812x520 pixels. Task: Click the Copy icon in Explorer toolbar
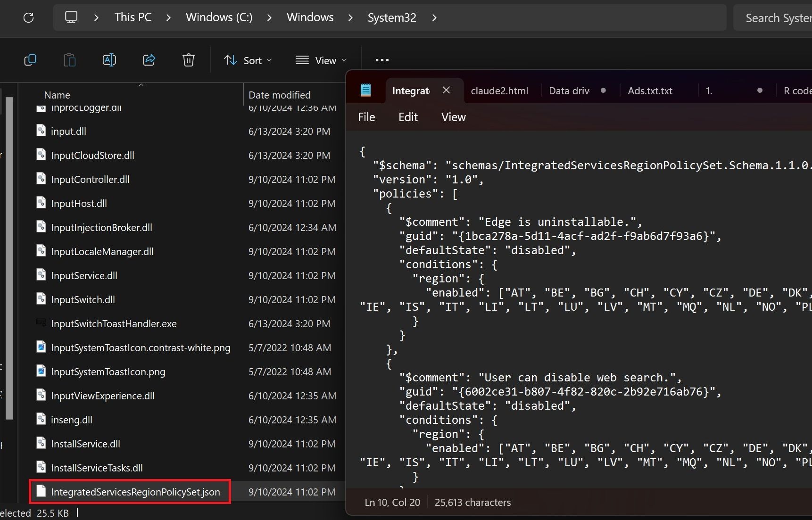coord(30,60)
